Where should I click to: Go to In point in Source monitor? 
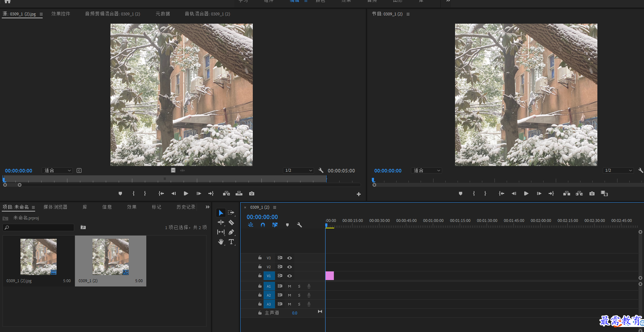point(161,194)
